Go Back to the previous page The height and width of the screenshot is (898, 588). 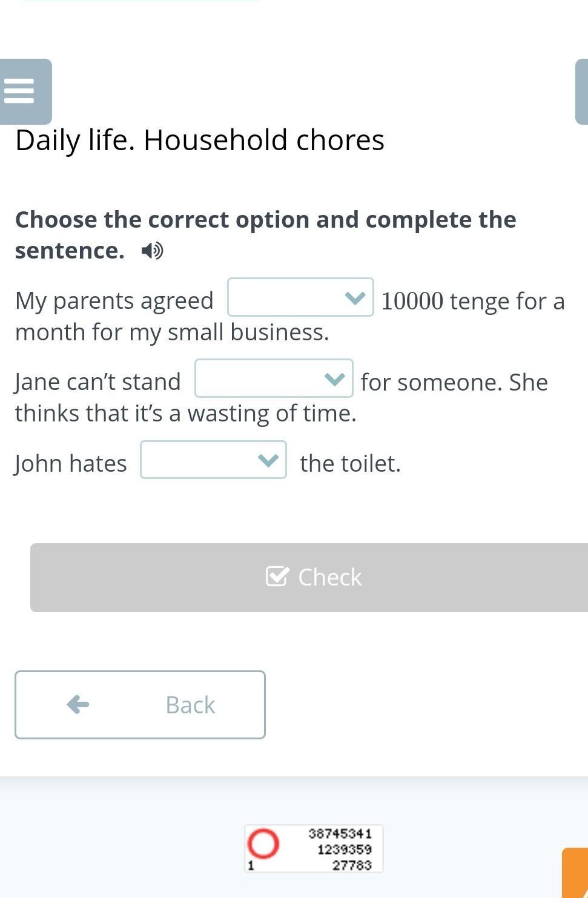point(140,704)
